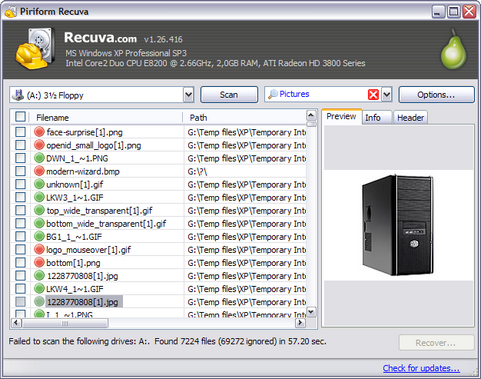Select the file face-surprise[1].png

click(84, 132)
